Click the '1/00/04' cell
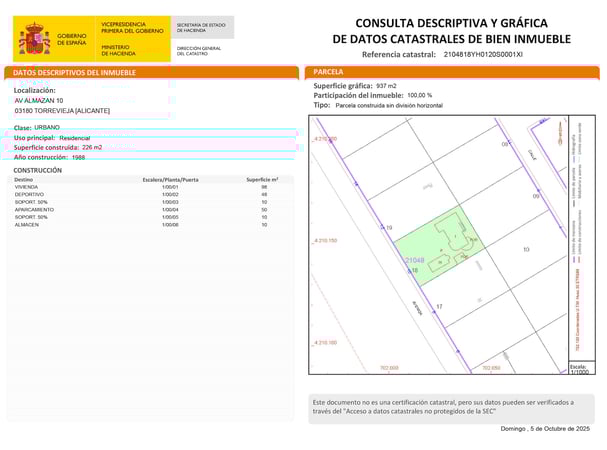Screen dimensions: 607x450 [x=170, y=210]
